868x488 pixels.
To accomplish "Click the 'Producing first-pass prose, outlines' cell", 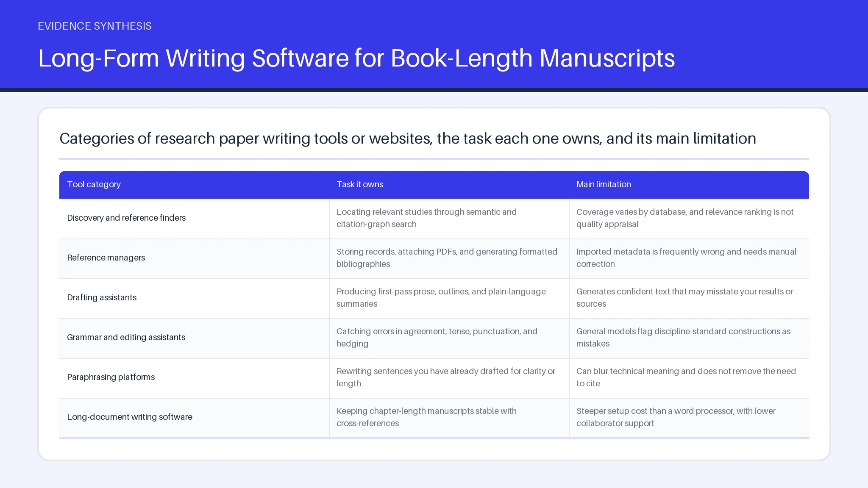I will (x=449, y=298).
